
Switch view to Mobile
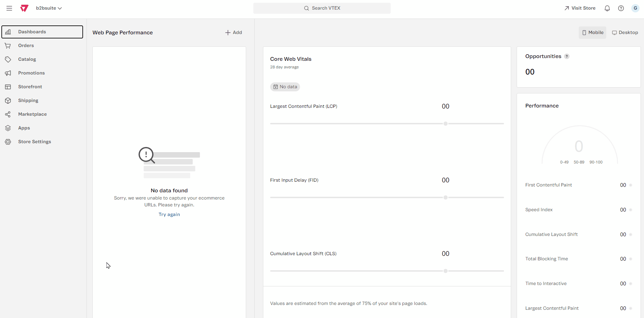coord(592,33)
